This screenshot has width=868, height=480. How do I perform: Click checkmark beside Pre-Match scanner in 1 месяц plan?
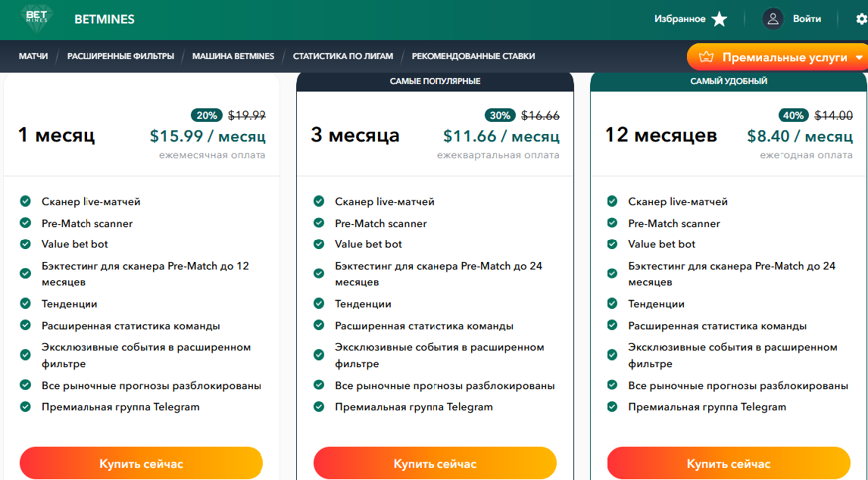[x=26, y=223]
